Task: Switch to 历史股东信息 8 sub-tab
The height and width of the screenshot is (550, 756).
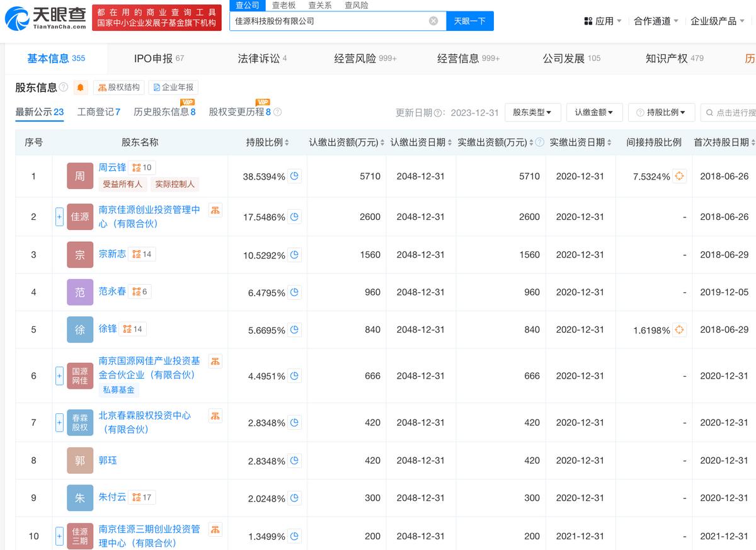Action: 164,112
